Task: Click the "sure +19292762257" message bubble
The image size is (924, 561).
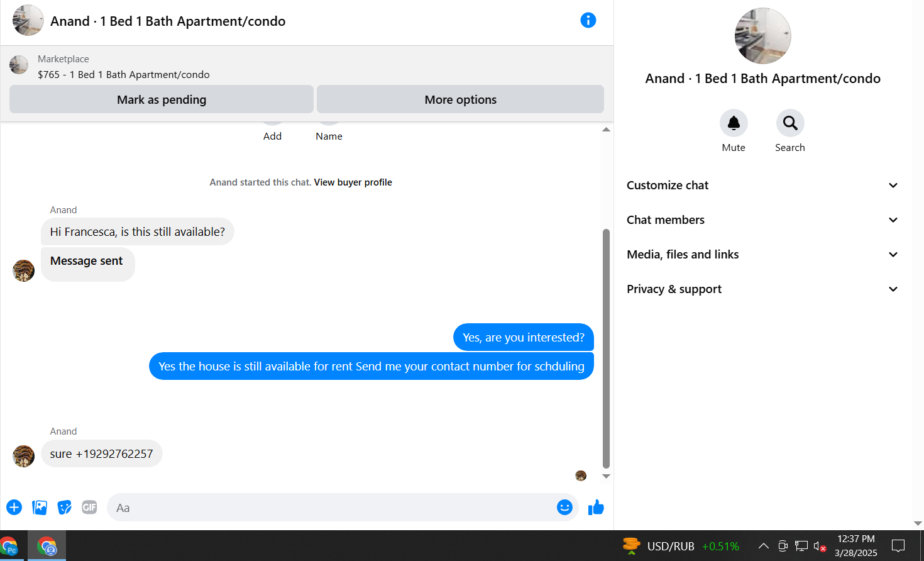Action: point(102,453)
